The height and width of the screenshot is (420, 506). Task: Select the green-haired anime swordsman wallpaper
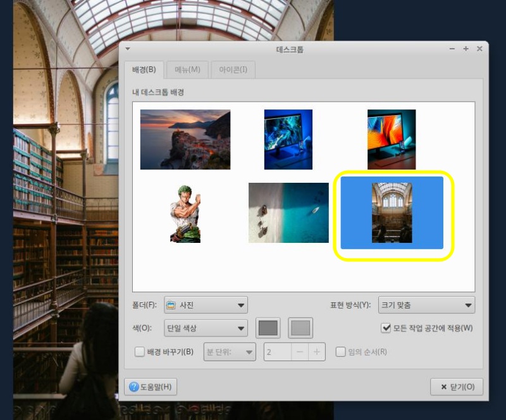[x=185, y=213]
